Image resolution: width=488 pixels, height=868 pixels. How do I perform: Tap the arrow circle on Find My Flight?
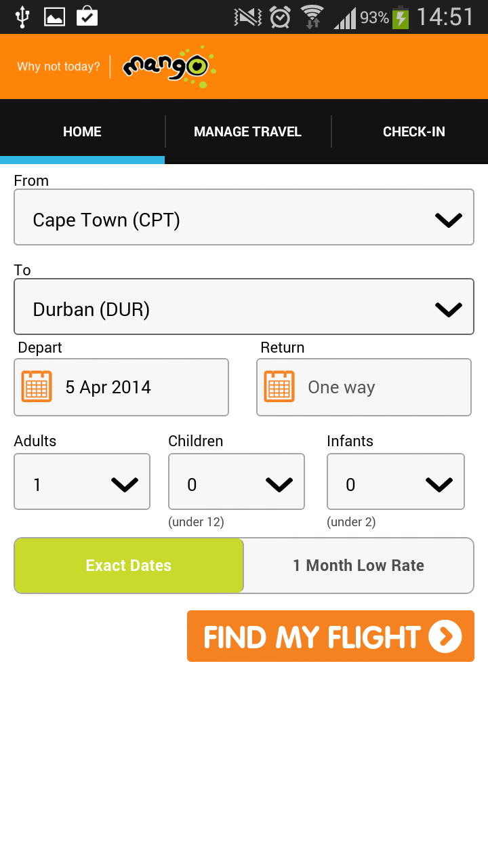click(x=445, y=637)
